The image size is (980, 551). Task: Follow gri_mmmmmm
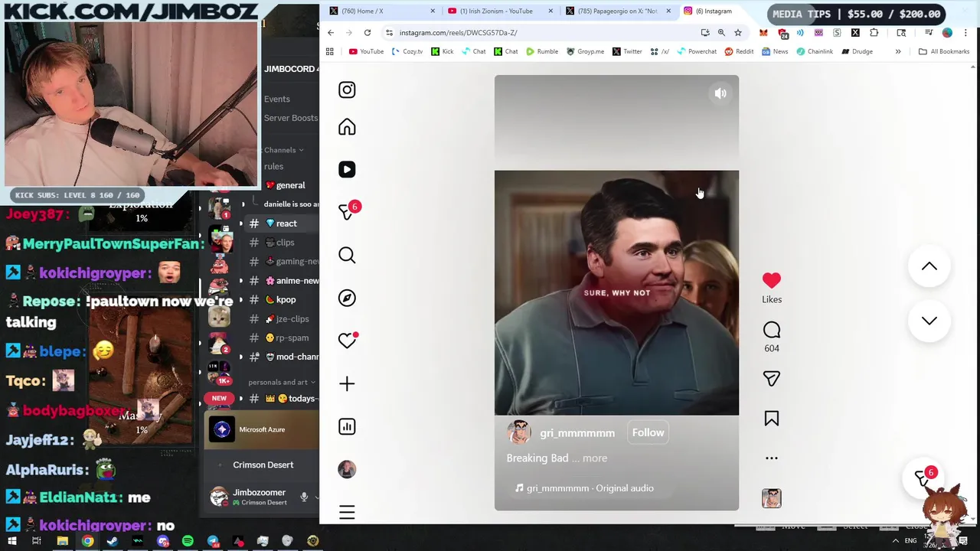click(x=648, y=432)
